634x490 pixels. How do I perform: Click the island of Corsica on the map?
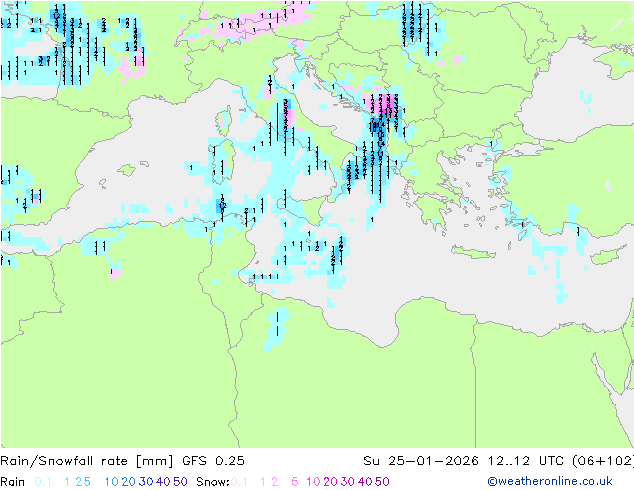pyautogui.click(x=224, y=120)
